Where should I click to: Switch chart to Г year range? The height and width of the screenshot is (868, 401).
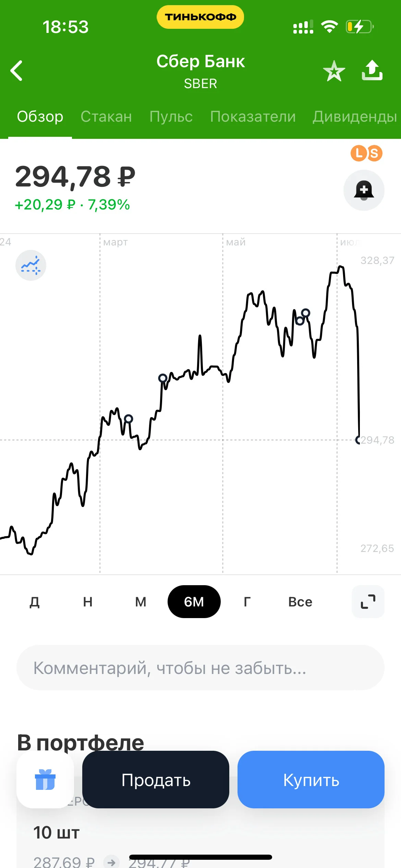click(247, 602)
